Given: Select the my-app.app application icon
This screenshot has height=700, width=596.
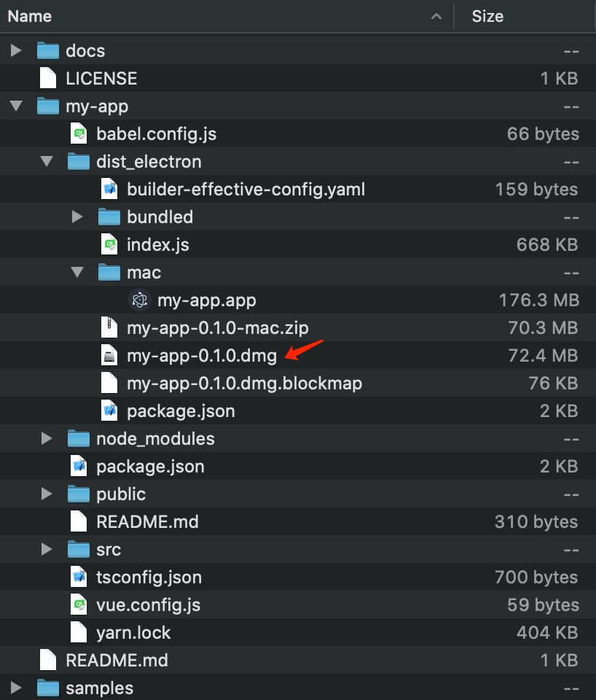Looking at the screenshot, I should point(139,300).
